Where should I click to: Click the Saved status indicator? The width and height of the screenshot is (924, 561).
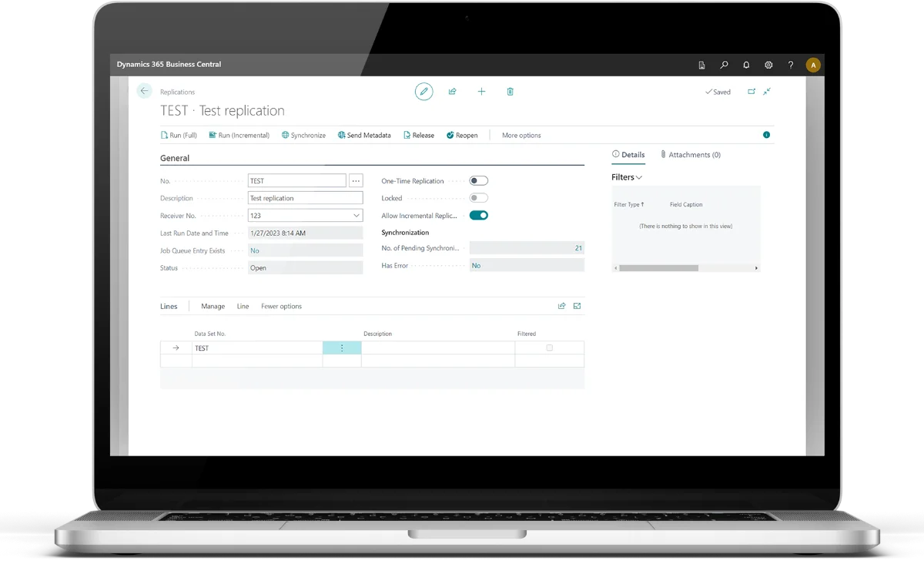coord(718,92)
